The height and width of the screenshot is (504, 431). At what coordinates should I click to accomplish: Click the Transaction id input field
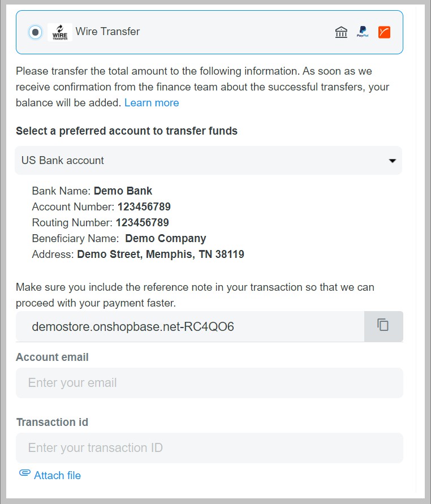tap(209, 448)
